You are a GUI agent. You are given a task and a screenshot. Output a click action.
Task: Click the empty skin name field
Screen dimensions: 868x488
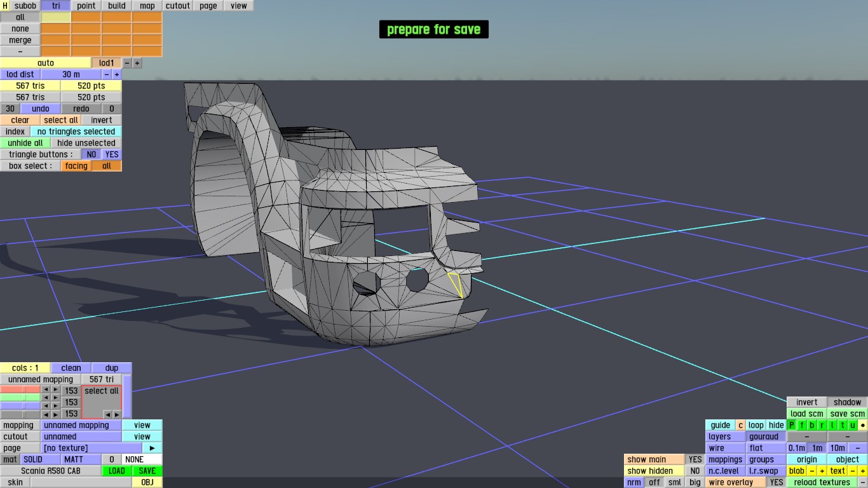[81, 482]
